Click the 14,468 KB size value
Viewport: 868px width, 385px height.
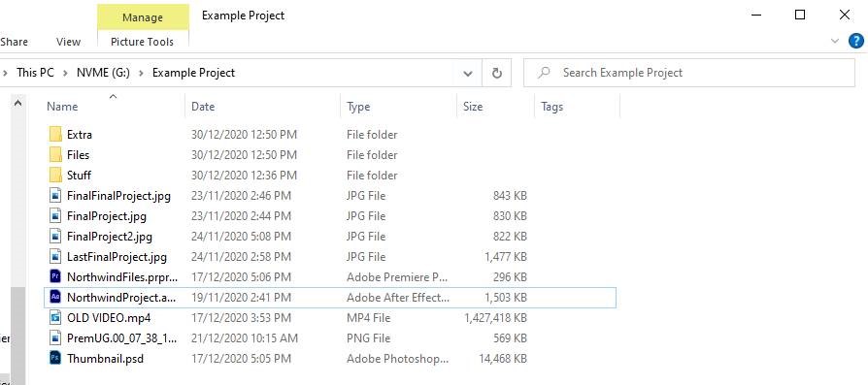point(503,359)
